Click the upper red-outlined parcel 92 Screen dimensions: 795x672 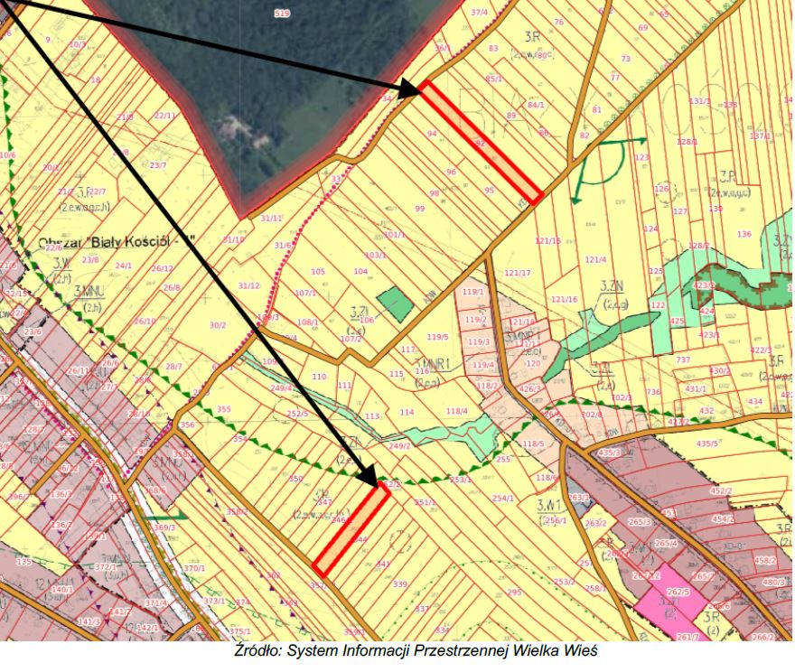(481, 143)
